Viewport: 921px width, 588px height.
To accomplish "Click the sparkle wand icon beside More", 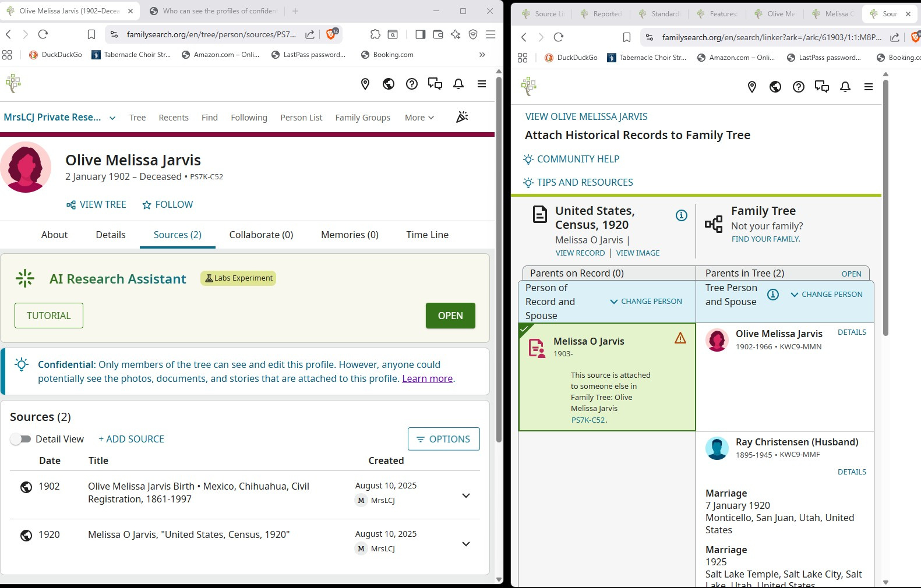I will pyautogui.click(x=462, y=117).
